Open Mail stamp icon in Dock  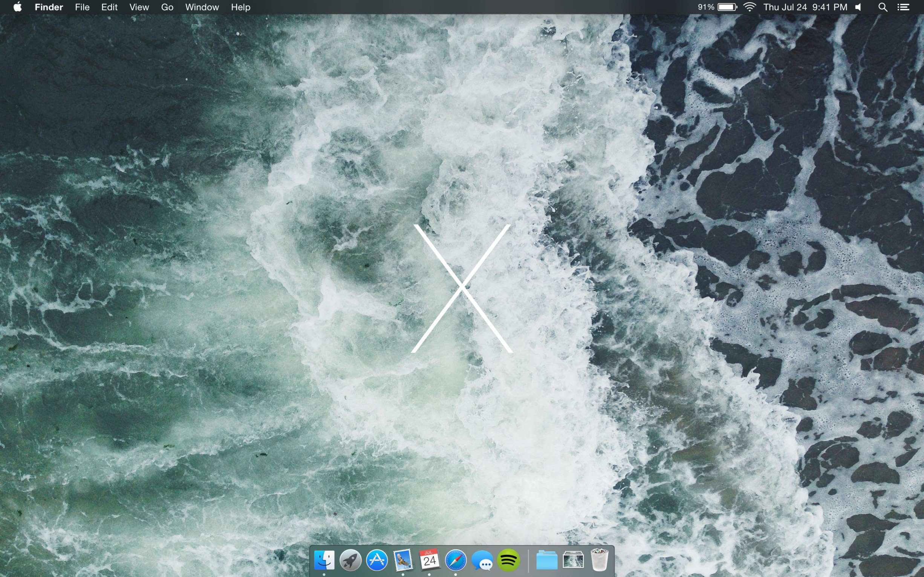[x=403, y=560]
